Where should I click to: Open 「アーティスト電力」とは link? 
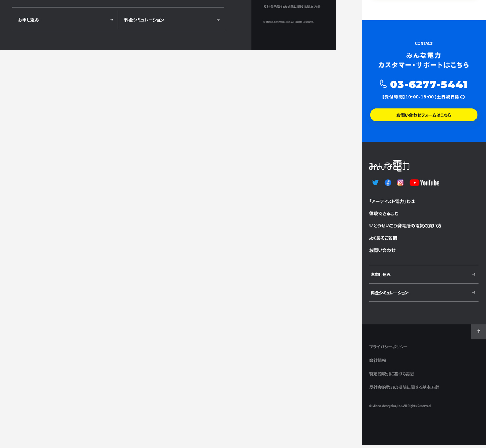[392, 201]
